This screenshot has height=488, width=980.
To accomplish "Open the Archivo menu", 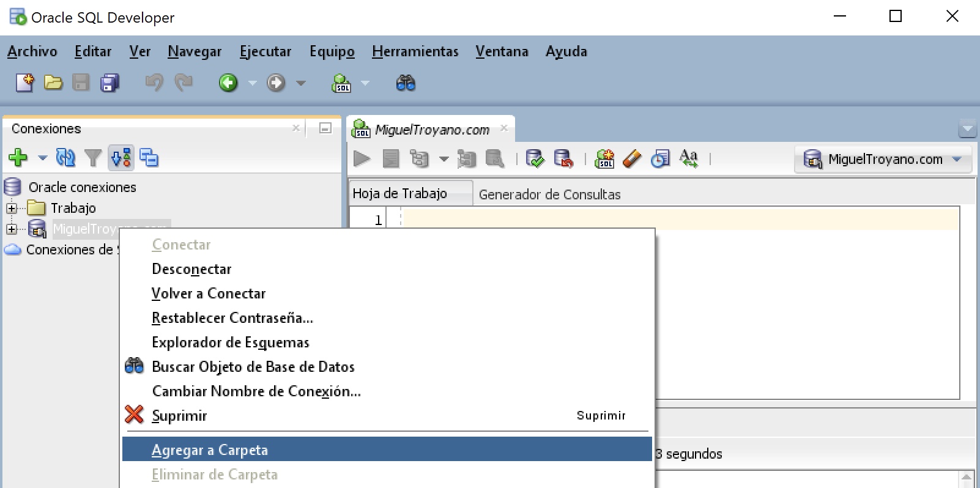I will click(x=32, y=51).
